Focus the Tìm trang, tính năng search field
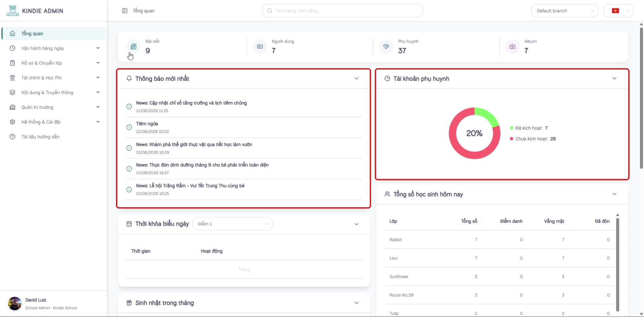The image size is (644, 317). 343,11
